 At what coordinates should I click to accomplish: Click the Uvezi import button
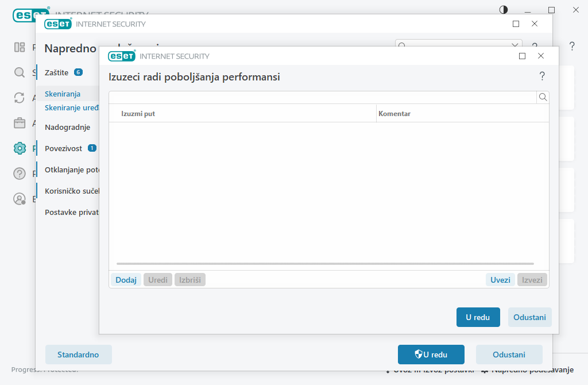pyautogui.click(x=500, y=280)
